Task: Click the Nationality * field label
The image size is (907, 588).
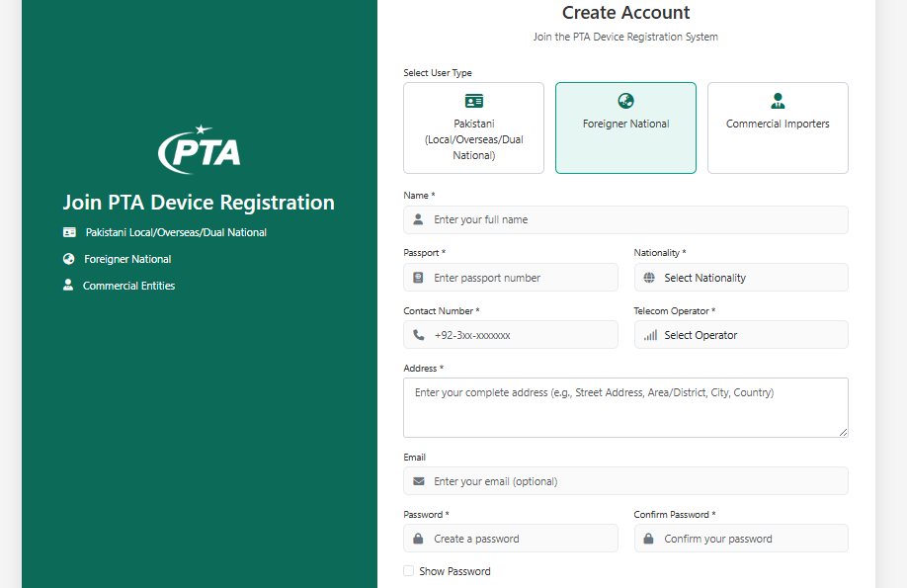Action: 660,253
